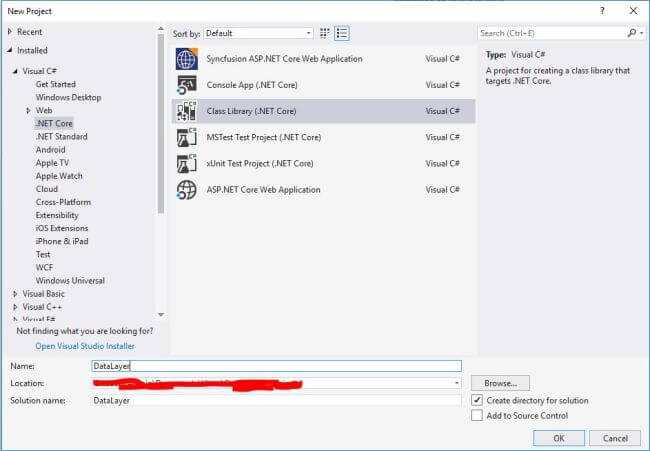Viewport: 650px width, 451px height.
Task: Expand the Visual C++ node
Action: [x=15, y=307]
